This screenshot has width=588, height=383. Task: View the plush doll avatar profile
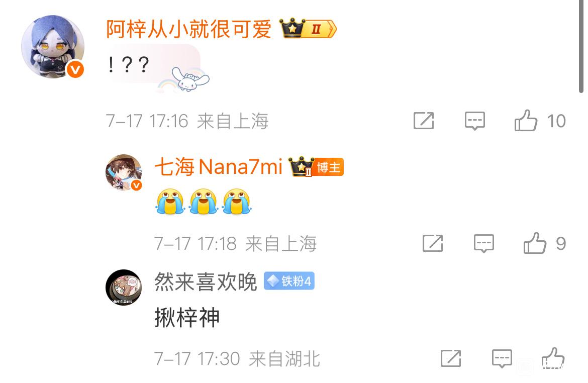point(53,47)
